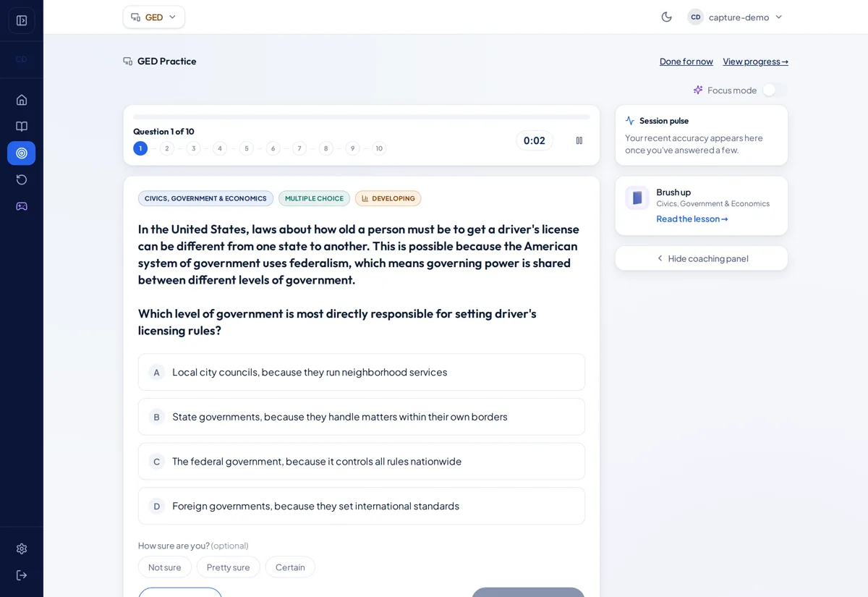Jump to question 6 step

pos(273,148)
